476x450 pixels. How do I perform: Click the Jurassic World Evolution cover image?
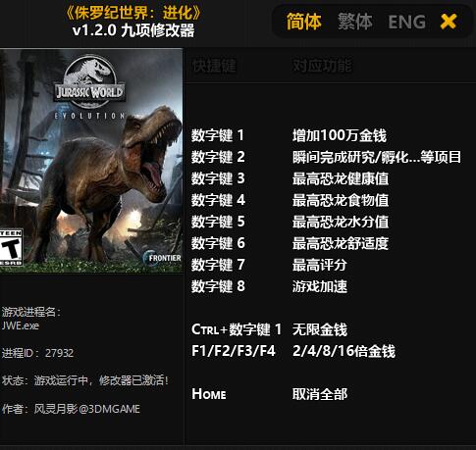pos(91,161)
